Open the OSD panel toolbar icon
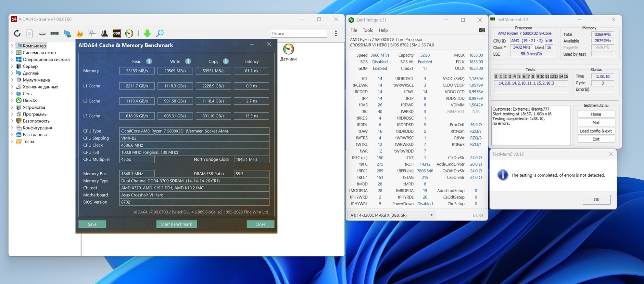 [117, 33]
